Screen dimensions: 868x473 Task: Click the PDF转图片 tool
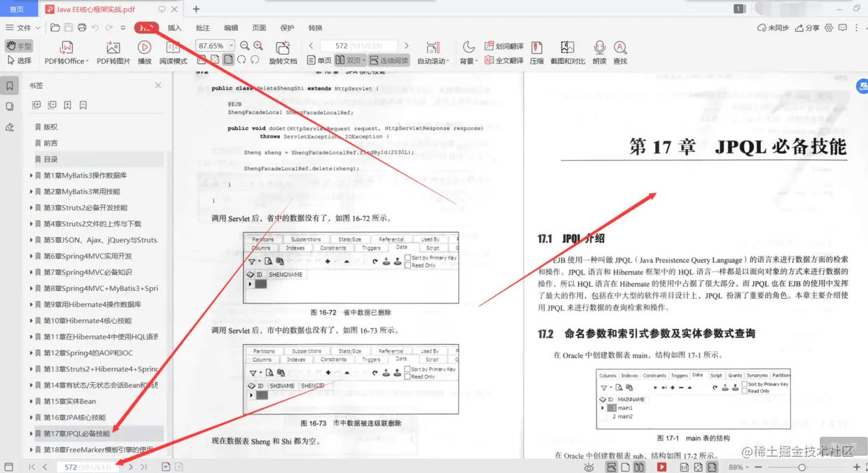click(113, 53)
